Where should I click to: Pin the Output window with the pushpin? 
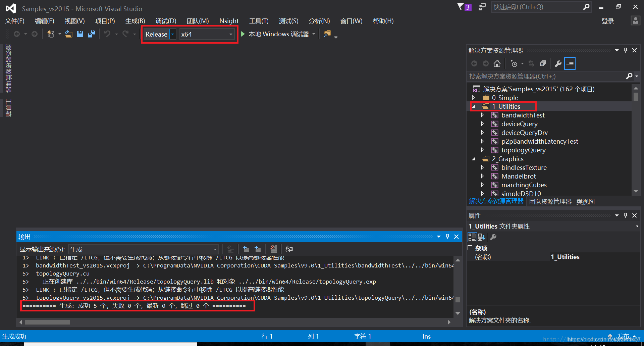[447, 237]
